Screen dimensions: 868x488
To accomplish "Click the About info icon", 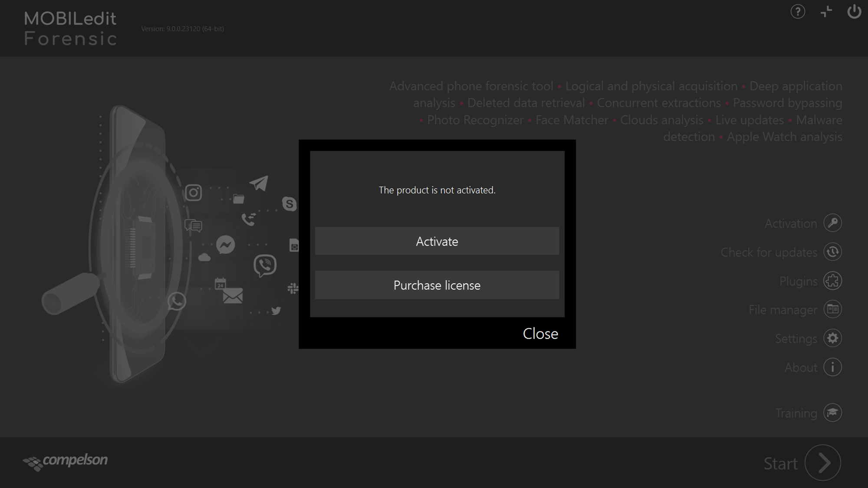I will point(832,367).
